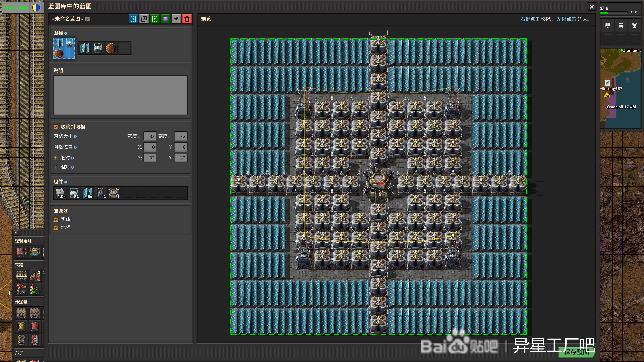Select the accumulator icon slot

point(98,48)
